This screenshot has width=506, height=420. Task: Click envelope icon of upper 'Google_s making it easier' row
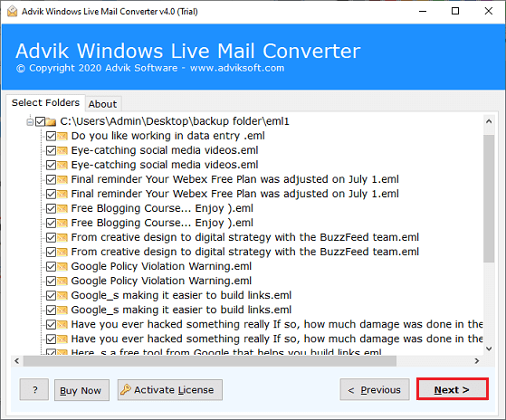point(62,296)
